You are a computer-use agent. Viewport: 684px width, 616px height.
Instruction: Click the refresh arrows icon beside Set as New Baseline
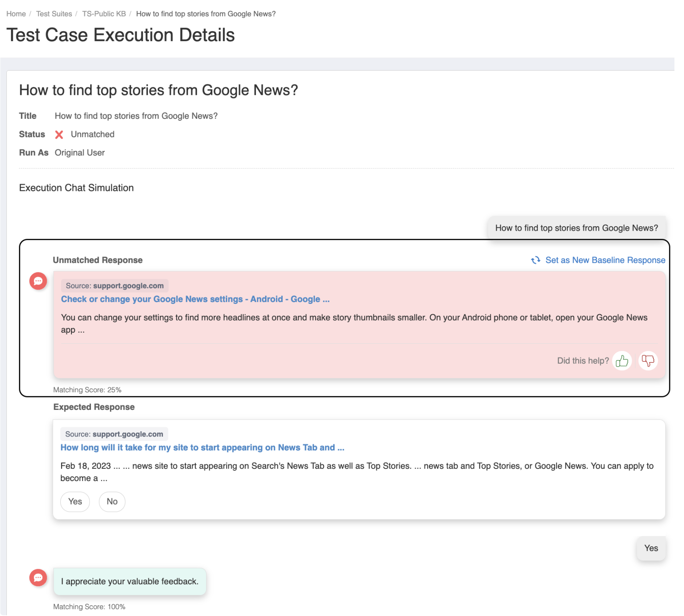point(535,260)
